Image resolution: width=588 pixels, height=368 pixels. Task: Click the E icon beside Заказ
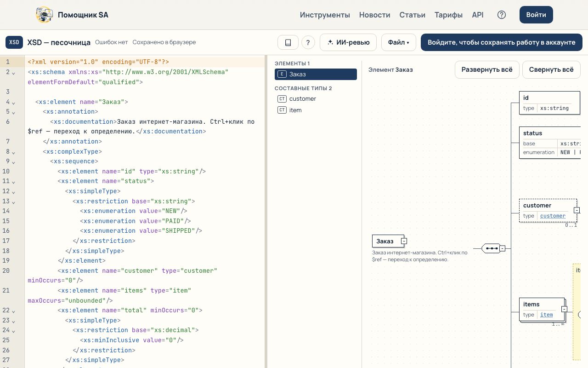[282, 74]
